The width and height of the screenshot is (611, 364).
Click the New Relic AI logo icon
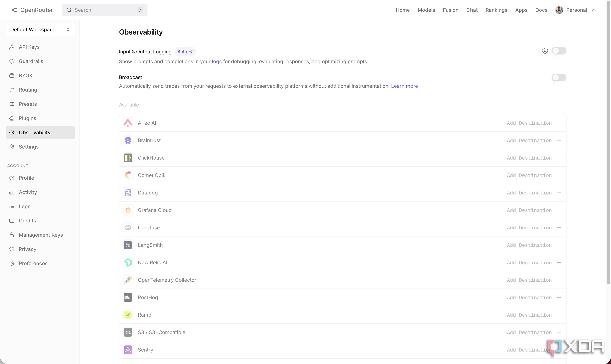click(x=128, y=262)
